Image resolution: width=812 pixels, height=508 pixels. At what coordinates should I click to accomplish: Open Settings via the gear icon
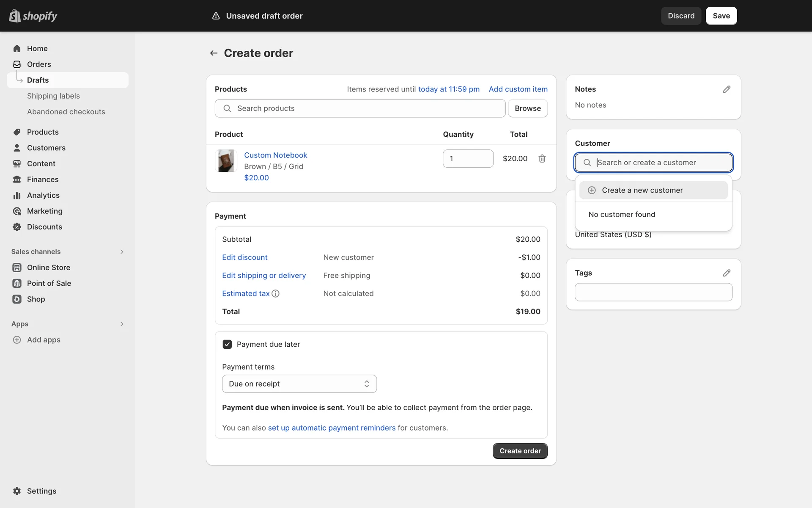click(x=17, y=491)
